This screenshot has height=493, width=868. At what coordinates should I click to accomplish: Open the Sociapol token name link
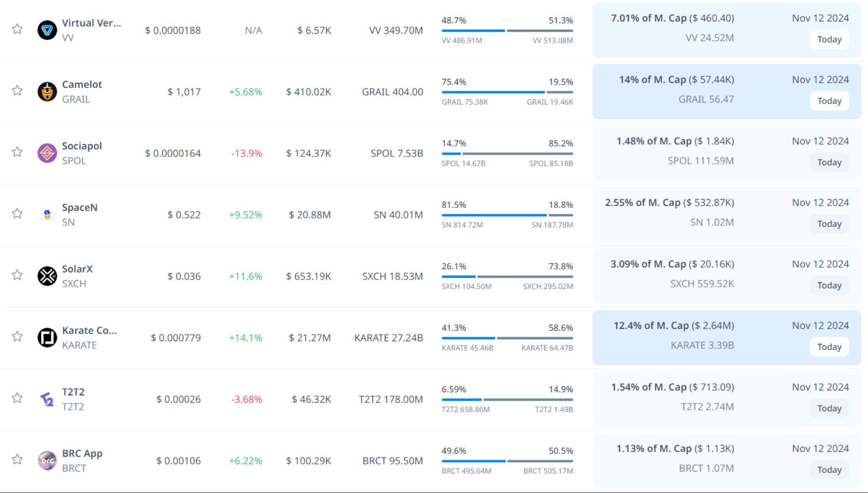click(x=82, y=146)
